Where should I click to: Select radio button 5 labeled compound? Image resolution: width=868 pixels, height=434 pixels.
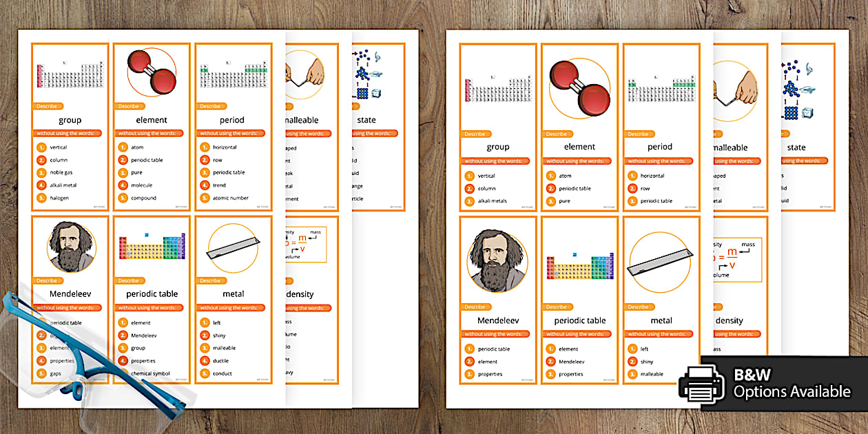[122, 198]
